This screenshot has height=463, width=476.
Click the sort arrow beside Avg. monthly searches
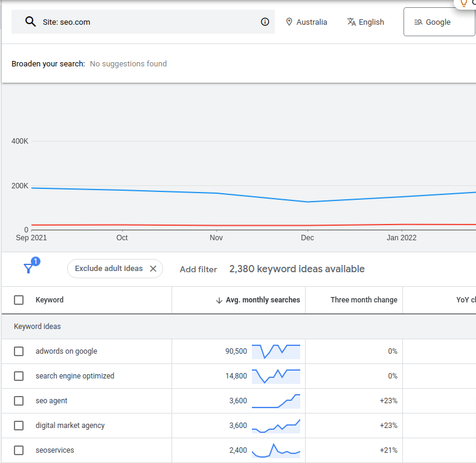click(x=219, y=300)
